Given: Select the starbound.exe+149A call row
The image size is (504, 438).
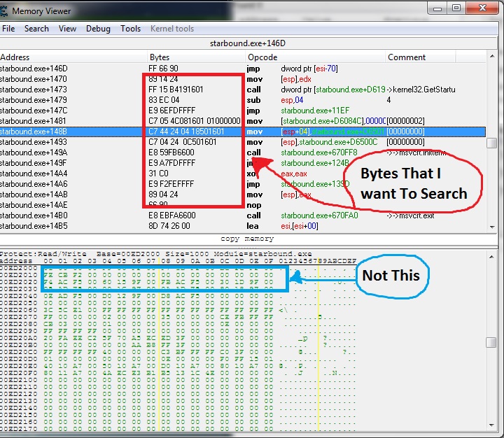Looking at the screenshot, I should click(x=243, y=153).
